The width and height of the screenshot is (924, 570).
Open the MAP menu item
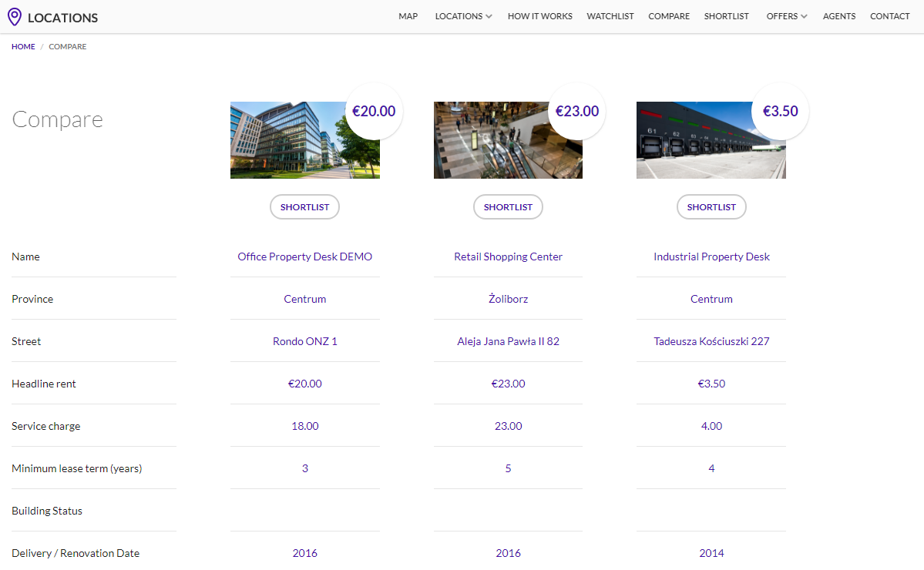(408, 16)
